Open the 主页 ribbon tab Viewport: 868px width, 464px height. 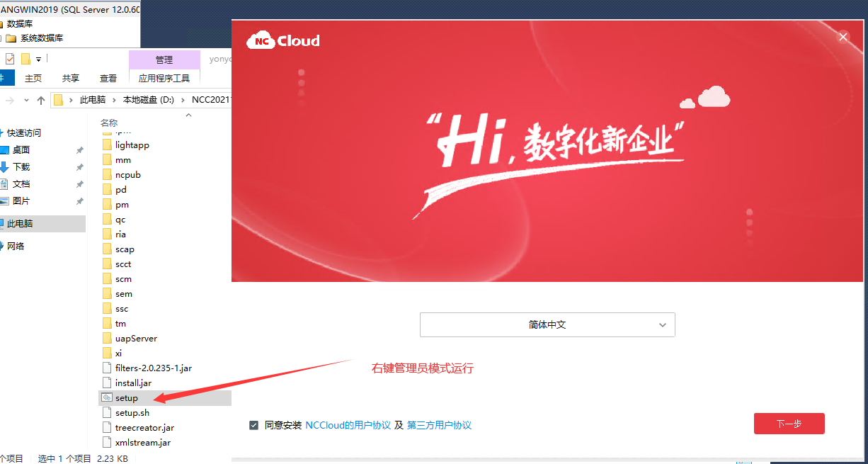tap(33, 78)
